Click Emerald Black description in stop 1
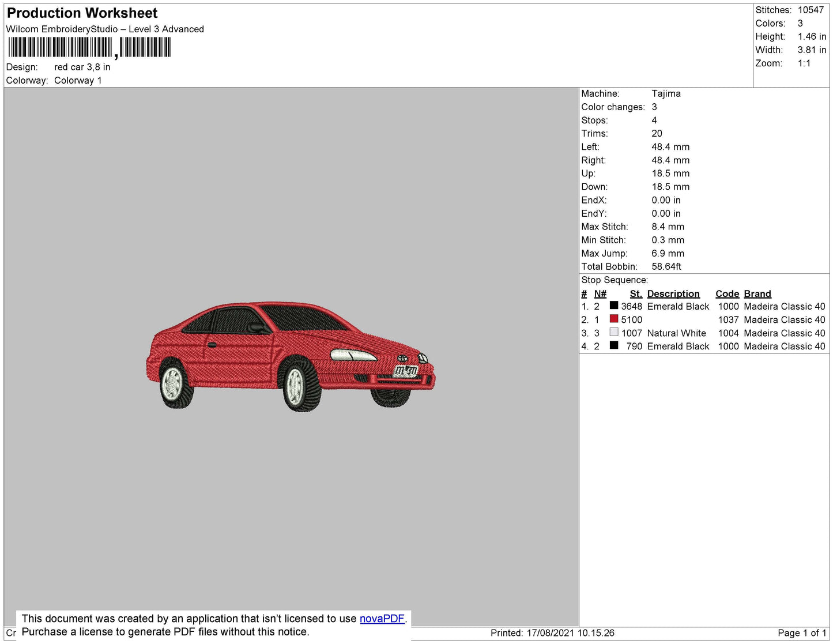Image resolution: width=833 pixels, height=644 pixels. tap(678, 307)
